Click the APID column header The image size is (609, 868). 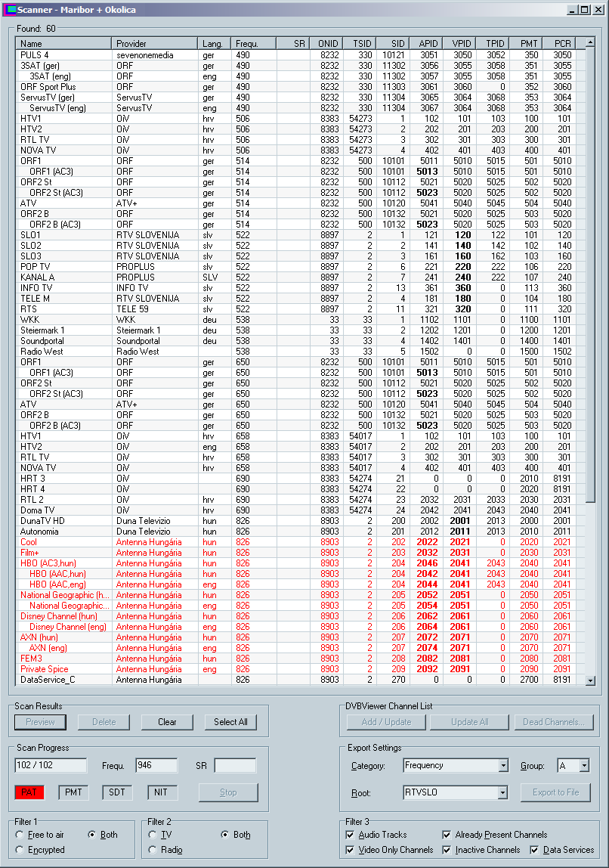pyautogui.click(x=425, y=43)
